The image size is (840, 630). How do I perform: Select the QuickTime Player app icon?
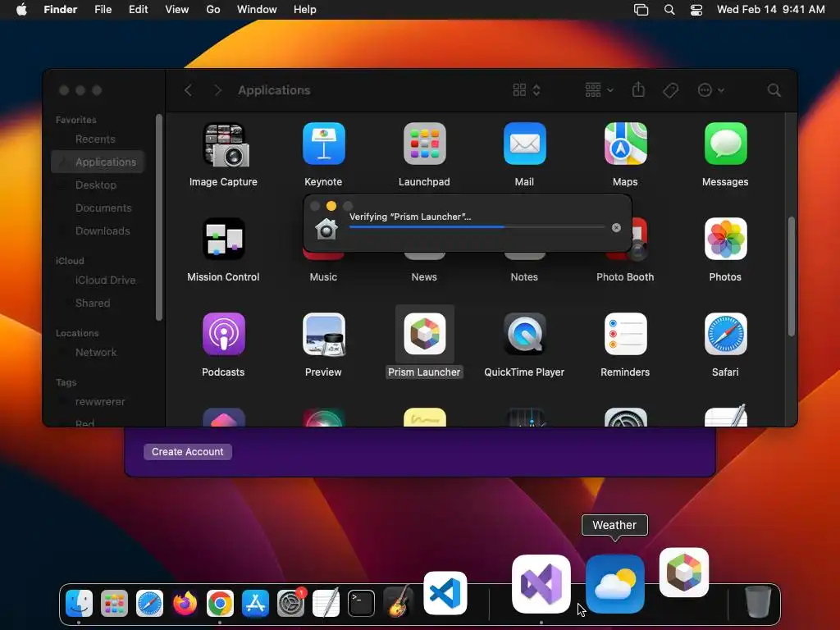pos(524,335)
